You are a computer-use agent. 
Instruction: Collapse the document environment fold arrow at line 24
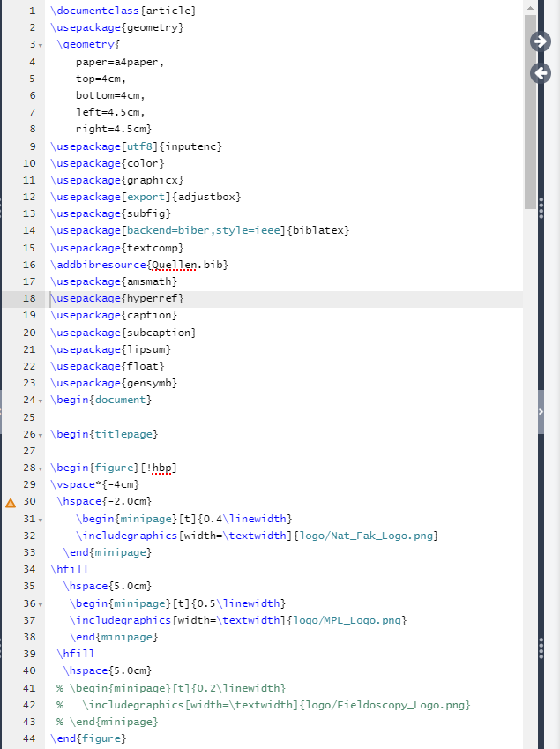[41, 401]
